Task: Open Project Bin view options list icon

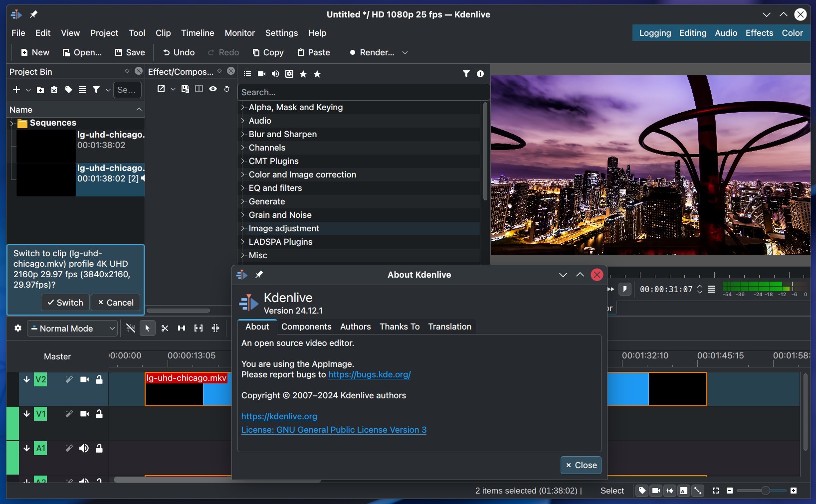Action: pos(82,90)
